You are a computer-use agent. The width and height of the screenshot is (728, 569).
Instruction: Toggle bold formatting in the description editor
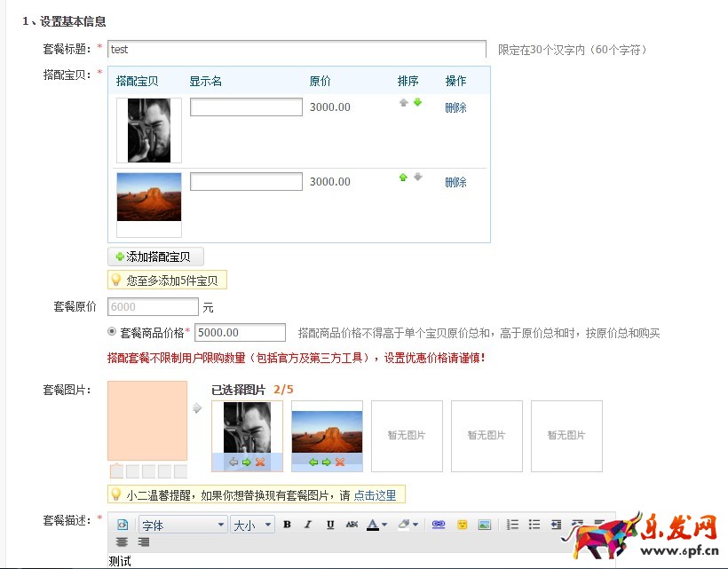coord(287,525)
